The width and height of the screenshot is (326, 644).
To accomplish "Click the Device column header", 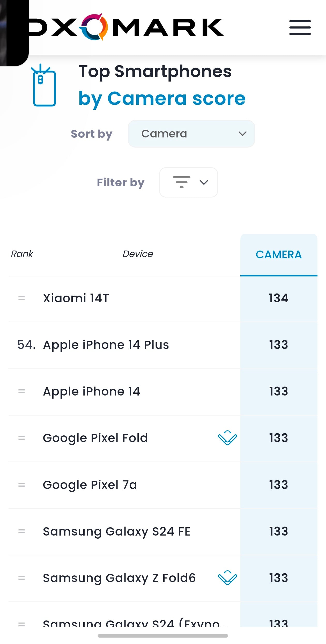I will 138,254.
